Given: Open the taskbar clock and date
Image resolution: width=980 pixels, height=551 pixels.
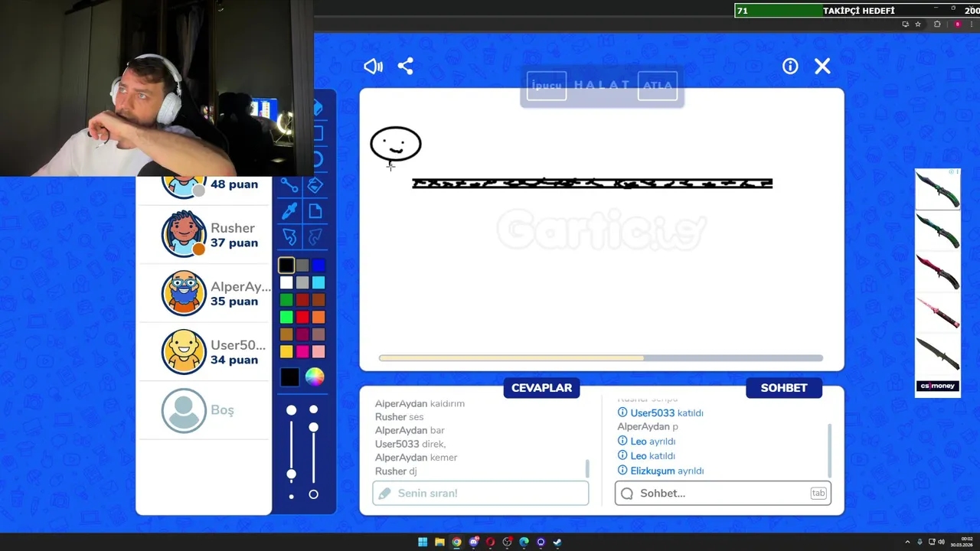Looking at the screenshot, I should click(x=962, y=543).
